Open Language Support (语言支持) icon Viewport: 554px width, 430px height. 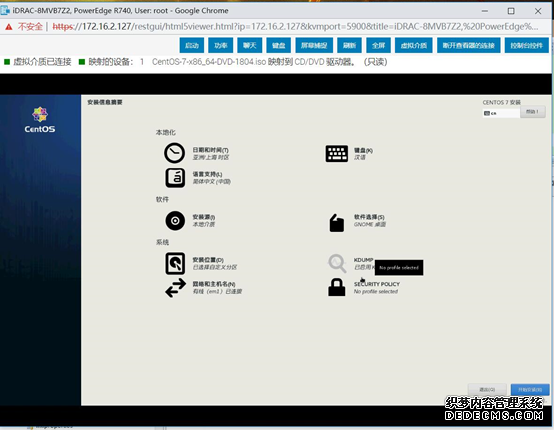coord(175,177)
